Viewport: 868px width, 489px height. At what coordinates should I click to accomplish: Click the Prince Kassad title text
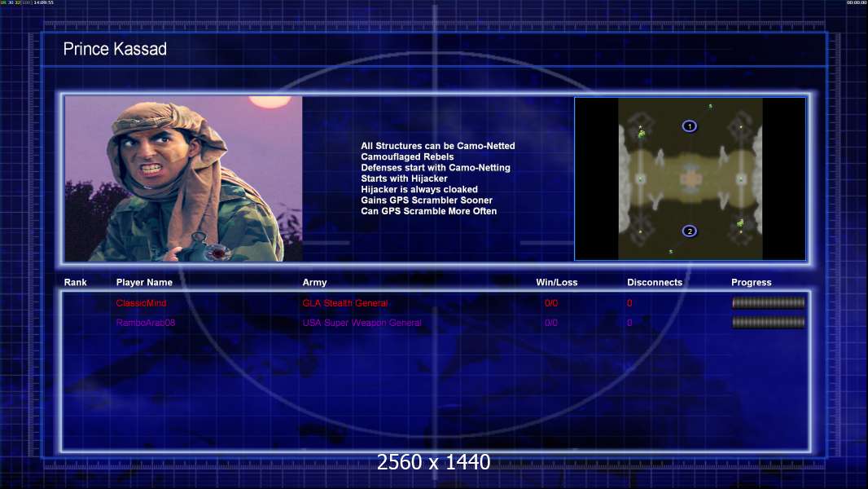click(x=115, y=49)
